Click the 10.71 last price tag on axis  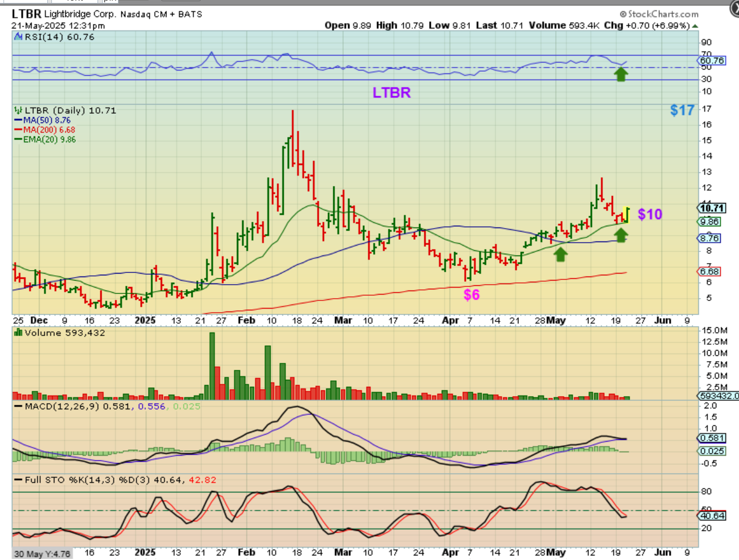pyautogui.click(x=712, y=208)
